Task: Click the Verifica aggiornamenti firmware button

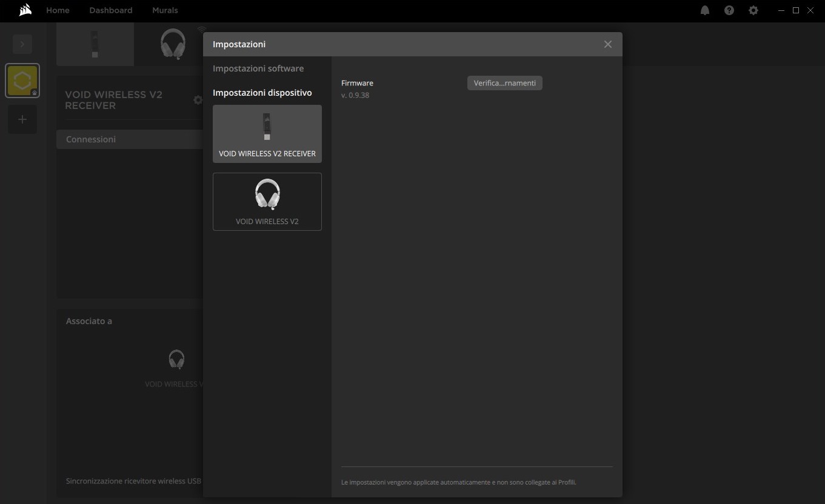Action: tap(504, 83)
